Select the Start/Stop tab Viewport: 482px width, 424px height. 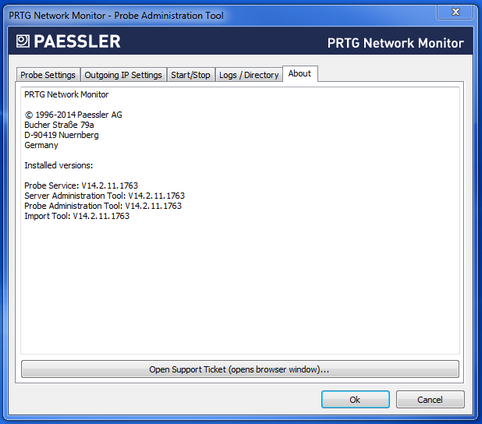tap(190, 75)
